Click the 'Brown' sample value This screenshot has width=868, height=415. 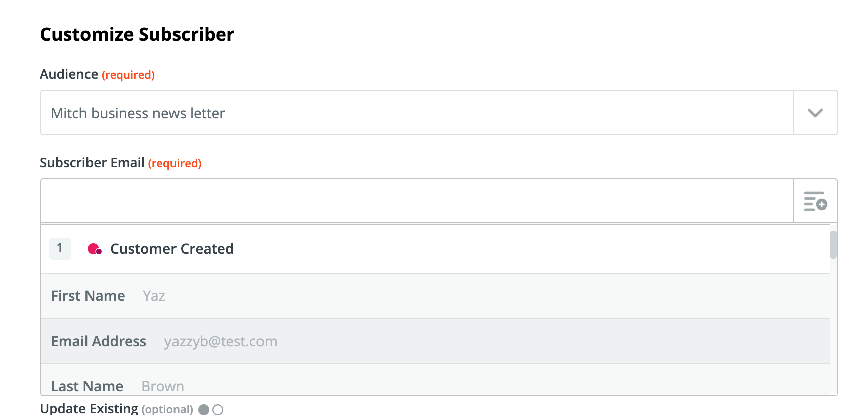[x=162, y=386]
